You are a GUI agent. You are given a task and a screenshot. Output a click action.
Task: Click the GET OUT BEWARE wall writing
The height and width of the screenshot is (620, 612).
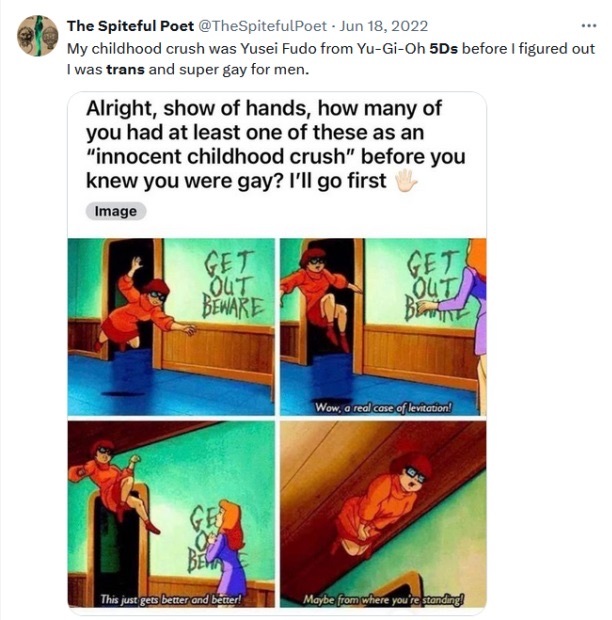click(232, 285)
